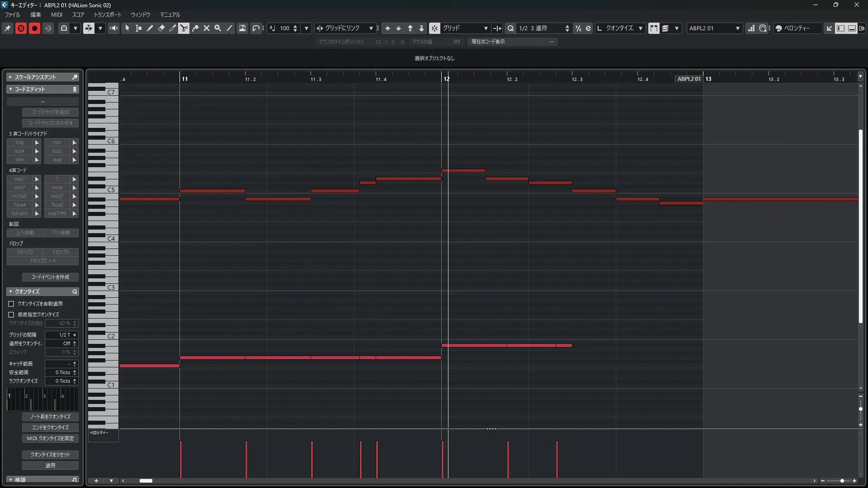Select the Draw pencil tool

pos(150,28)
